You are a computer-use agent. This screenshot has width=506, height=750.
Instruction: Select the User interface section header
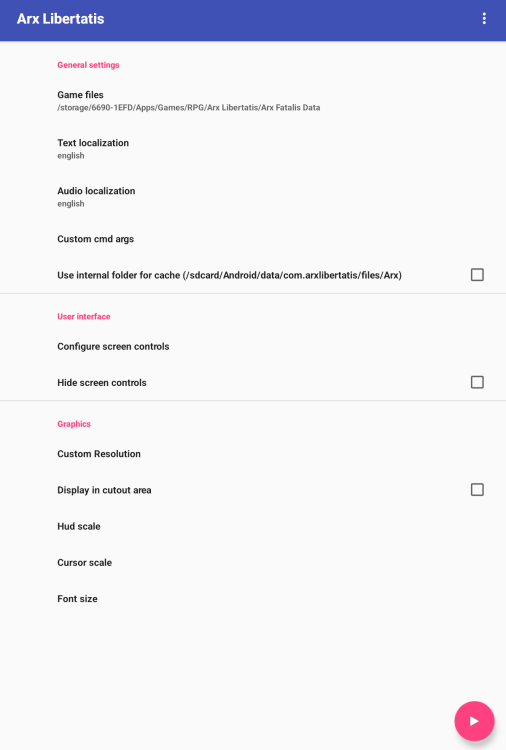pyautogui.click(x=84, y=317)
